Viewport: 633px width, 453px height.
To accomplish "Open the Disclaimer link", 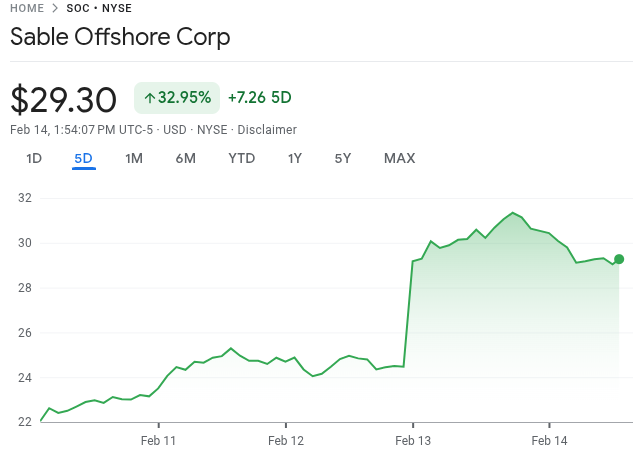I will click(267, 130).
